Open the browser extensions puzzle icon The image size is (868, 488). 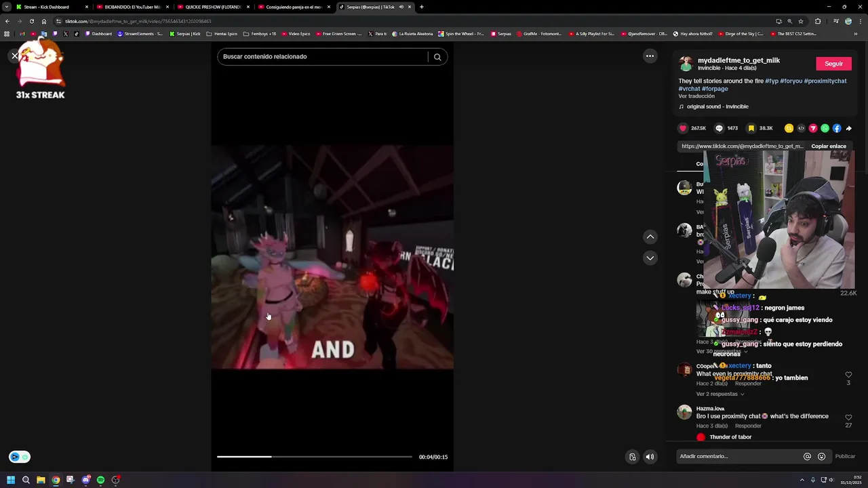pos(818,21)
